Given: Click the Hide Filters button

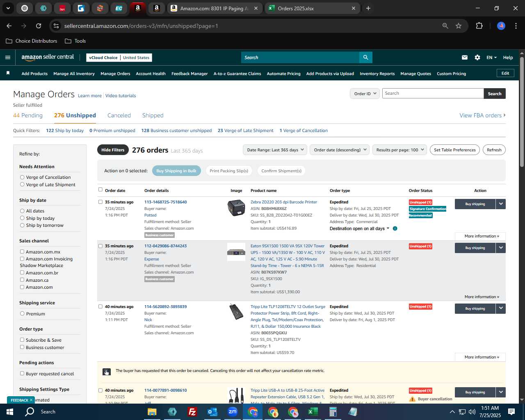Looking at the screenshot, I should click(113, 150).
